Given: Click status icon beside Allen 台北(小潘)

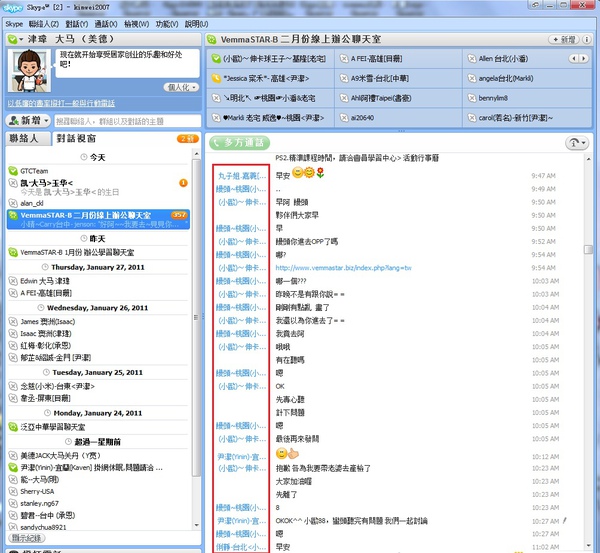Looking at the screenshot, I should point(472,59).
